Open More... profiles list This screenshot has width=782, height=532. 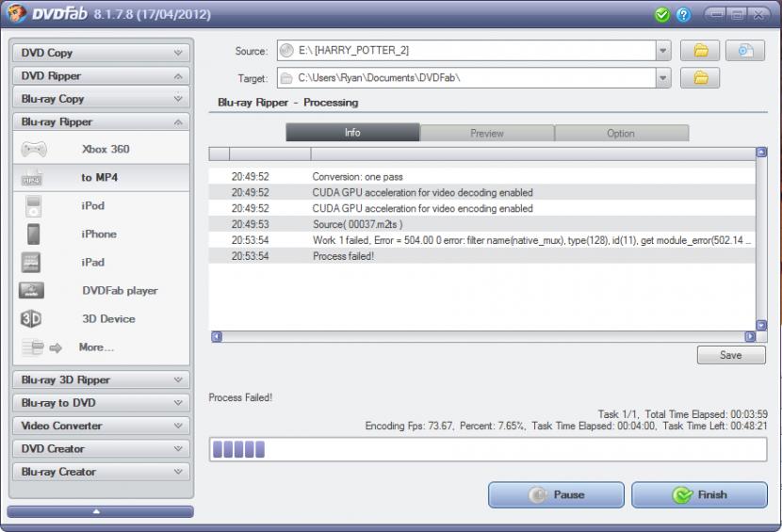click(x=96, y=347)
